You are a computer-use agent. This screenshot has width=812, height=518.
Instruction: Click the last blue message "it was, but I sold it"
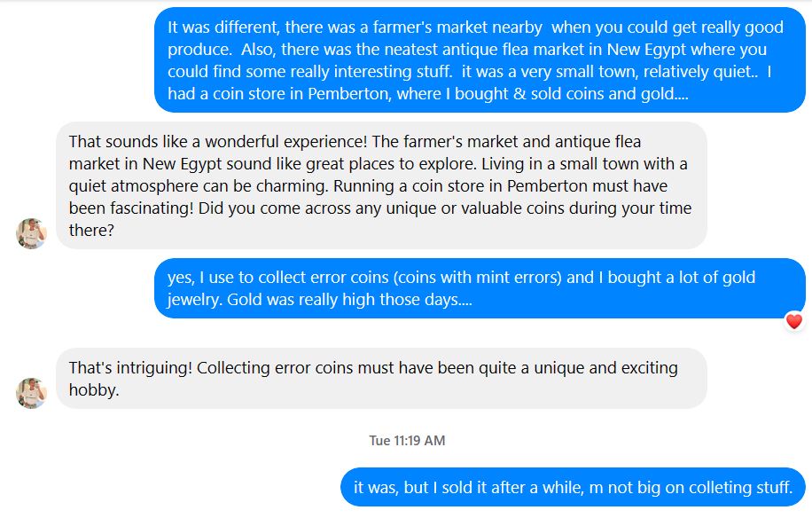572,487
